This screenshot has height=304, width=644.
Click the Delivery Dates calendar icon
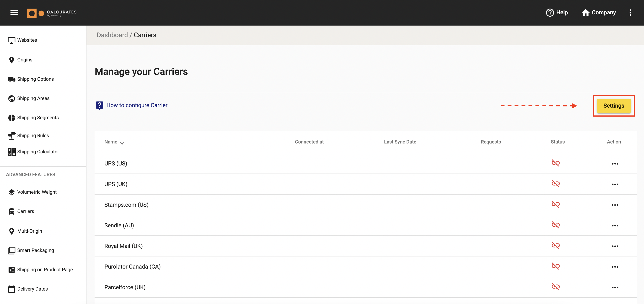(11, 289)
